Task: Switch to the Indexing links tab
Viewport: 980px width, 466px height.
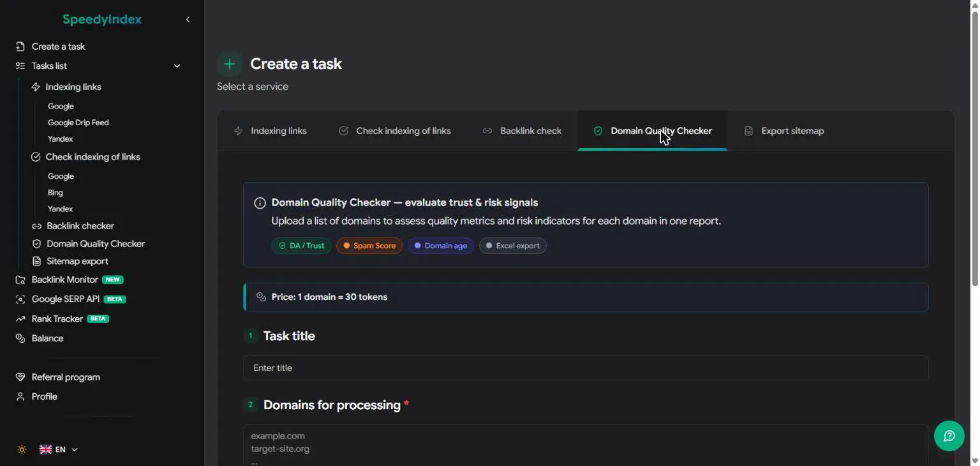Action: [x=271, y=131]
